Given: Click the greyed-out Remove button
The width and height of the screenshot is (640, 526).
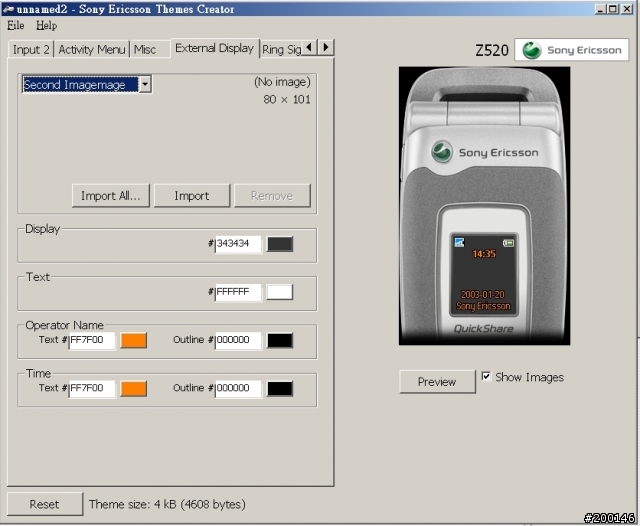Looking at the screenshot, I should (x=272, y=196).
